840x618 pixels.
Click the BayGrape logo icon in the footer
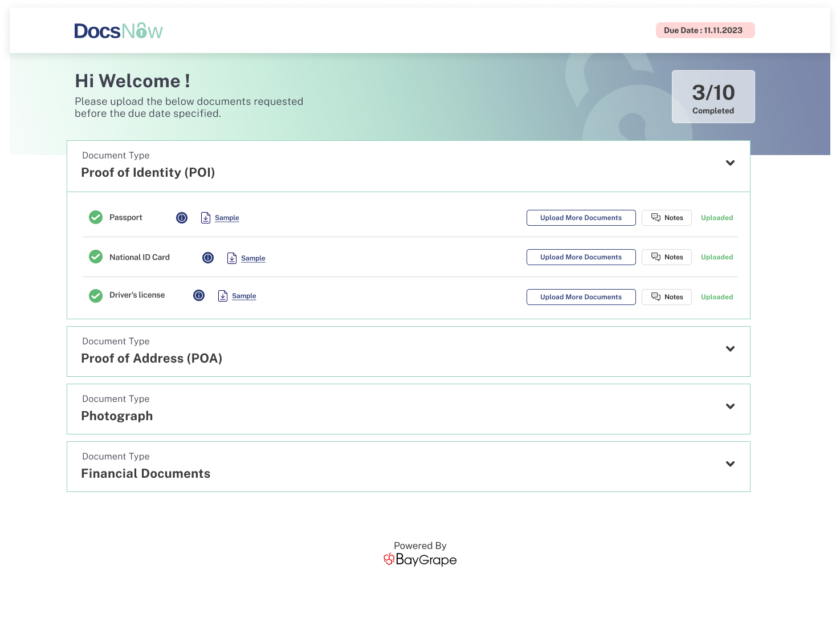(x=390, y=559)
